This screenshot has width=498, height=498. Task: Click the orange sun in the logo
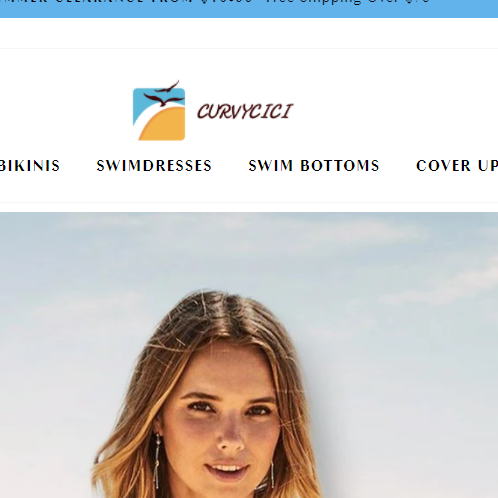[x=163, y=124]
